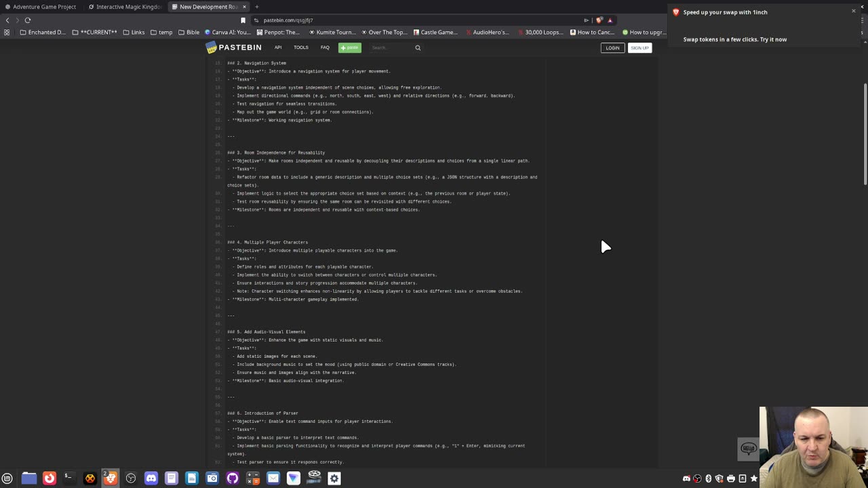Close the New Development Roadmap tab

(245, 7)
